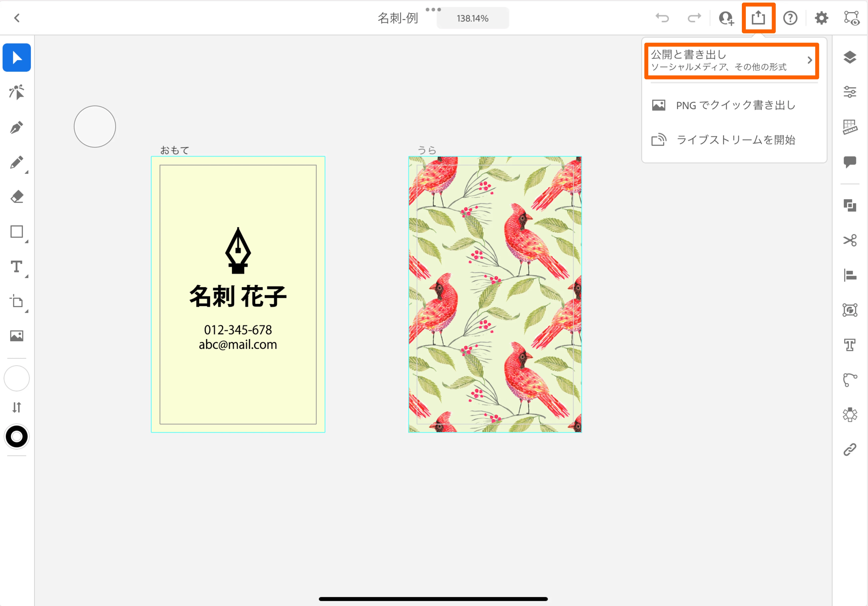Go back with the left chevron
The image size is (868, 606).
click(17, 18)
